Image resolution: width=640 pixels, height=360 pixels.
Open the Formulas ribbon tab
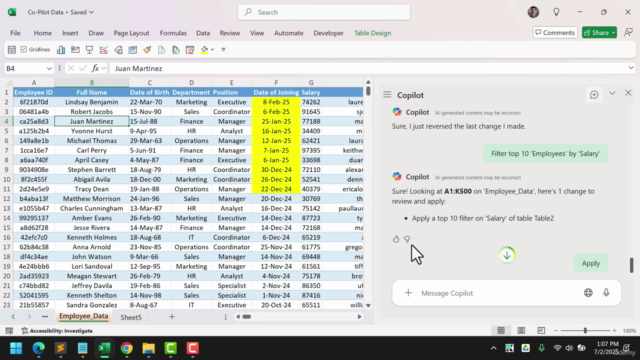pyautogui.click(x=173, y=33)
